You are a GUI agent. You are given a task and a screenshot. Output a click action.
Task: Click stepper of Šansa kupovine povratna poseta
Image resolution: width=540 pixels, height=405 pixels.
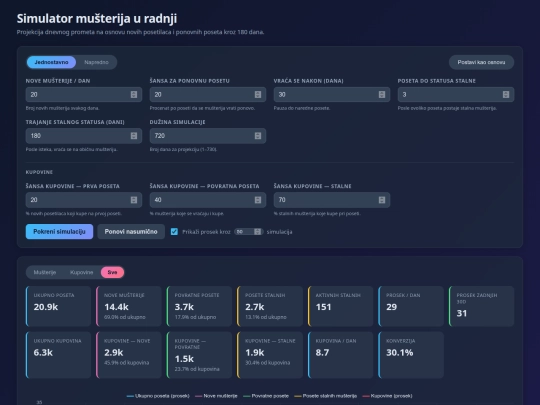coord(258,200)
